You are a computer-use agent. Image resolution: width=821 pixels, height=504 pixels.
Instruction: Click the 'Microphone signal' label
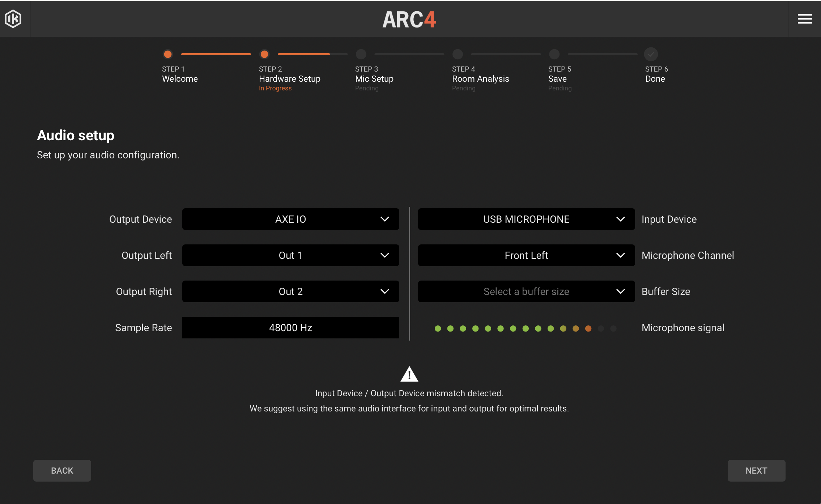click(x=683, y=328)
